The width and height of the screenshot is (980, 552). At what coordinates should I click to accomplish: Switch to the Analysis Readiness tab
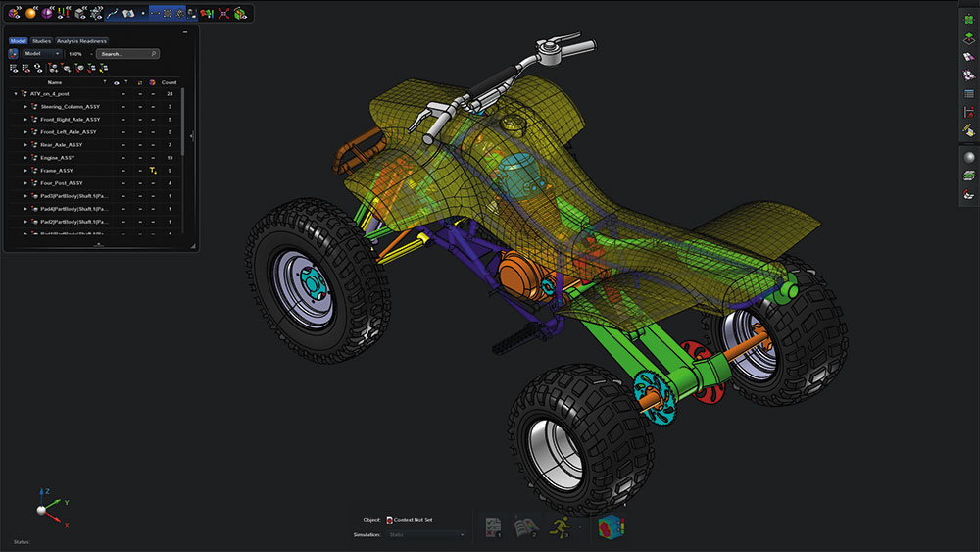click(81, 41)
